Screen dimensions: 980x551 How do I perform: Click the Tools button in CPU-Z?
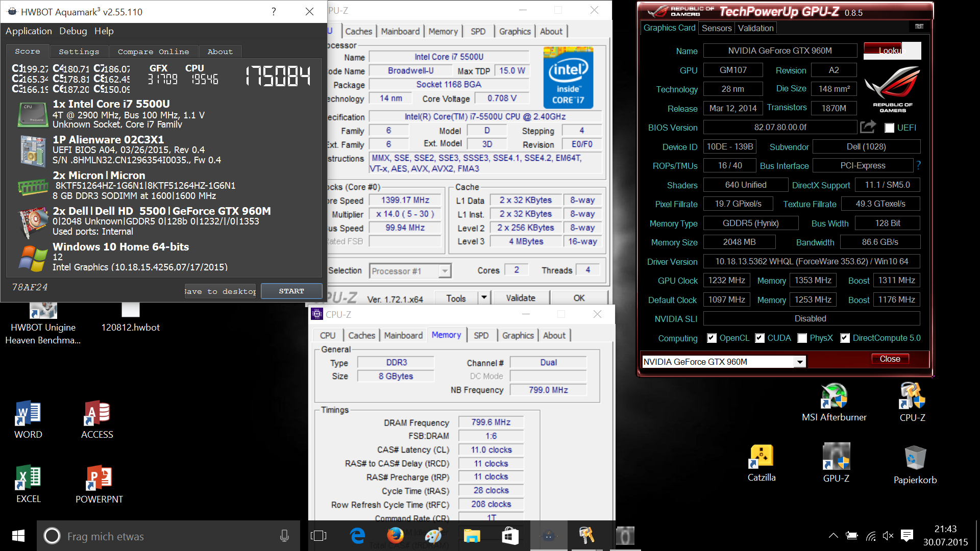click(x=456, y=298)
